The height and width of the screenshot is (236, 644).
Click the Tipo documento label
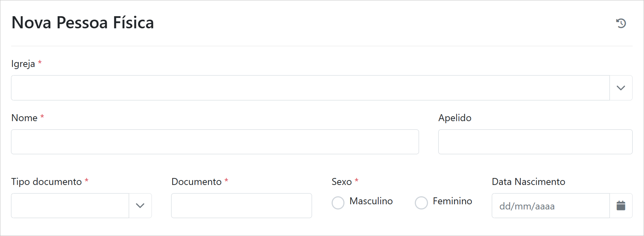click(47, 182)
